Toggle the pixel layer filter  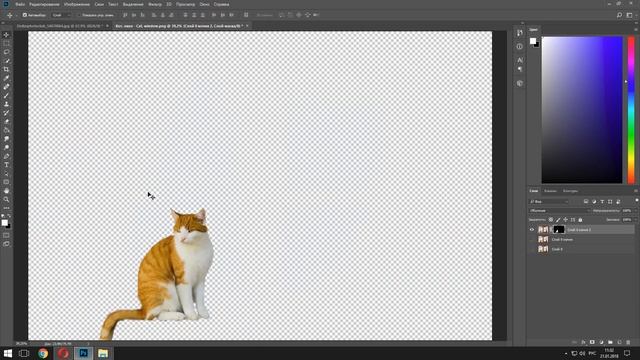tap(586, 202)
